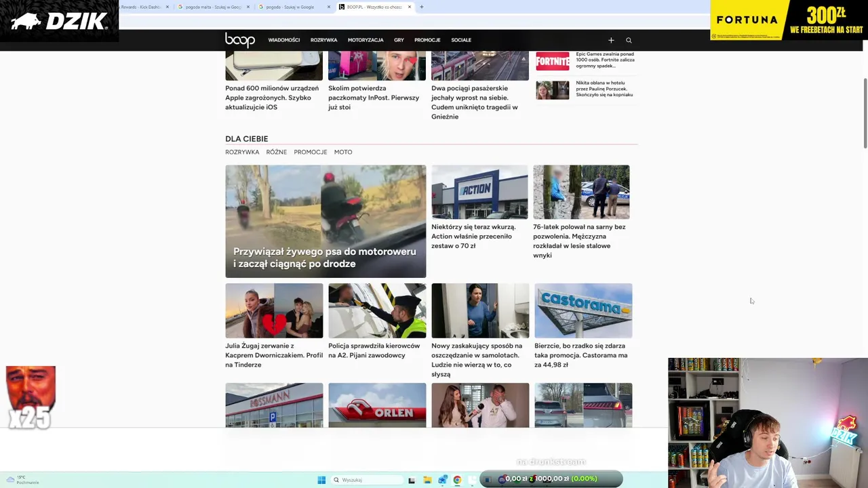Click the plus icon in boop header

point(611,40)
